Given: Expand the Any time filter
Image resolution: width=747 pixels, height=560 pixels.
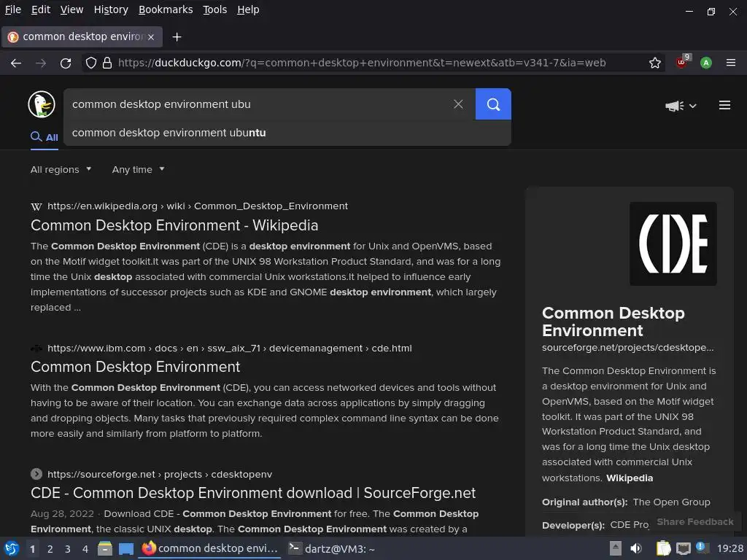Looking at the screenshot, I should click(138, 169).
